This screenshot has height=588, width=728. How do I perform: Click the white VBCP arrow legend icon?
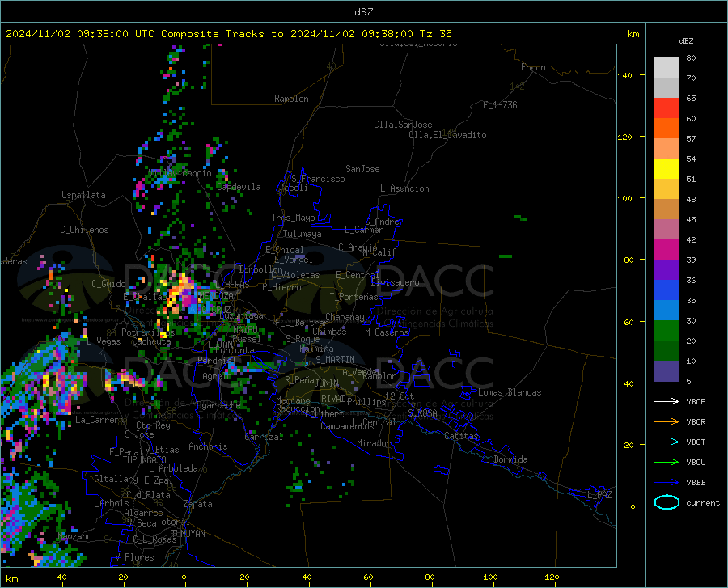667,401
